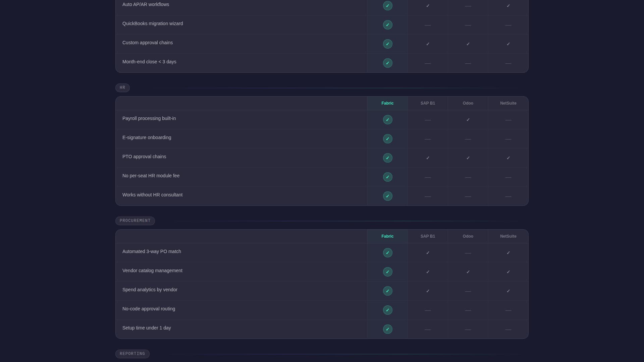This screenshot has height=362, width=644.
Task: Click Odoo checkmark for Vendor catalog management
Action: tap(468, 272)
